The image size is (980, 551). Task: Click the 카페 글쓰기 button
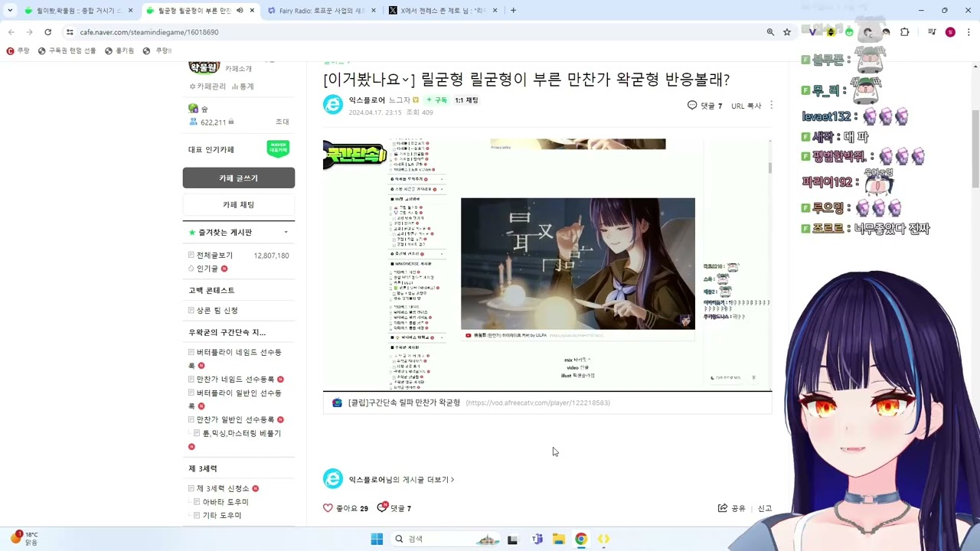click(x=239, y=178)
